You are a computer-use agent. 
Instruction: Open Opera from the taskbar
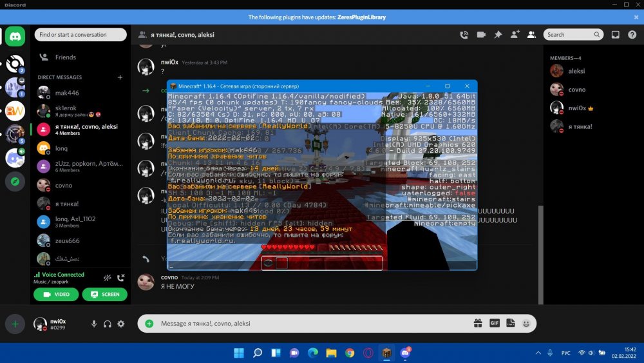[x=368, y=353]
